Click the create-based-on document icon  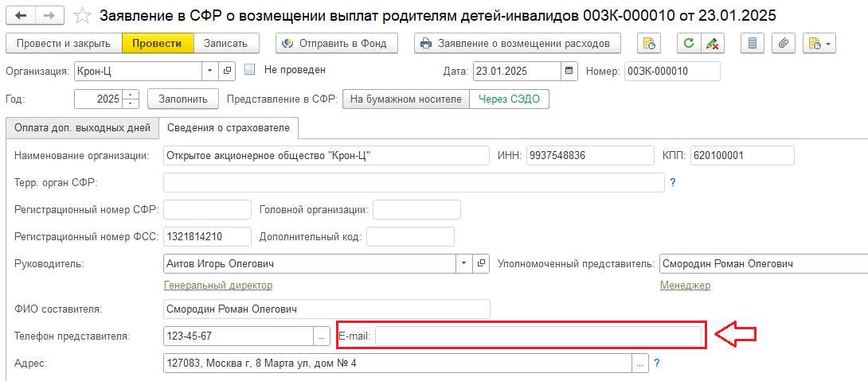point(649,43)
